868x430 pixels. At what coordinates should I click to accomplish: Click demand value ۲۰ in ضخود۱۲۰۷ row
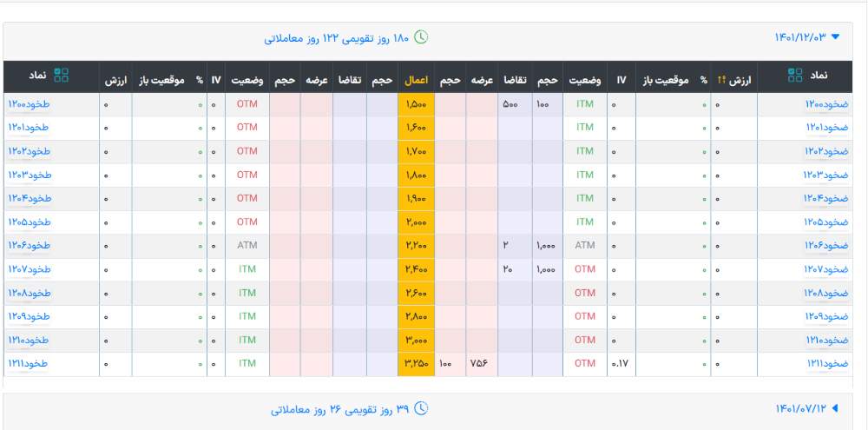[508, 269]
